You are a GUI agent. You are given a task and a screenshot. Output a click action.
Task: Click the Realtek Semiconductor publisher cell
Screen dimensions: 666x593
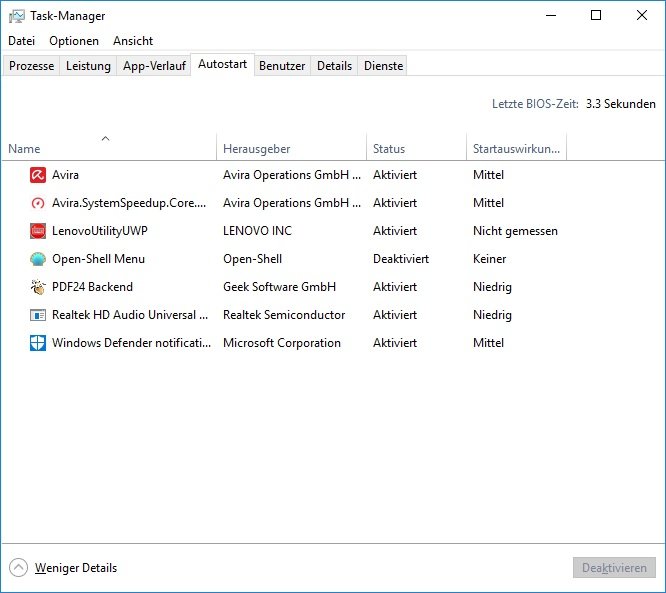coord(284,315)
